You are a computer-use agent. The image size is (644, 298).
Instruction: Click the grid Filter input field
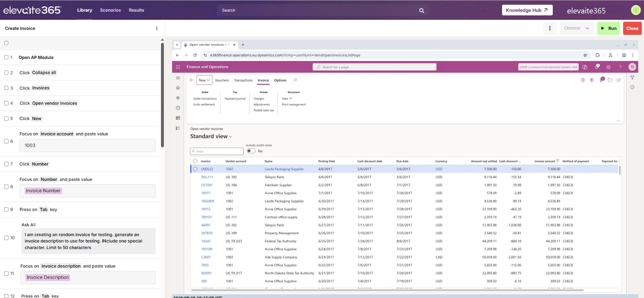(x=217, y=151)
